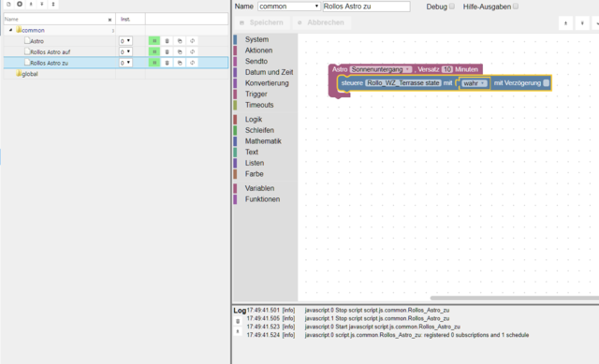The width and height of the screenshot is (599, 364).
Task: Pause the Astro script with green button
Action: click(154, 41)
